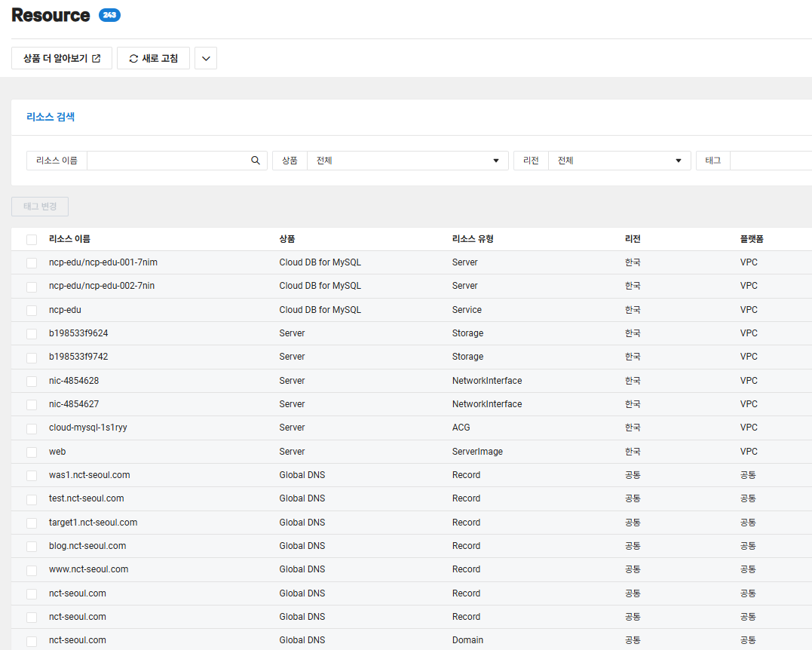Viewport: 812px width, 650px height.
Task: Click the 리전 column header
Action: [633, 239]
